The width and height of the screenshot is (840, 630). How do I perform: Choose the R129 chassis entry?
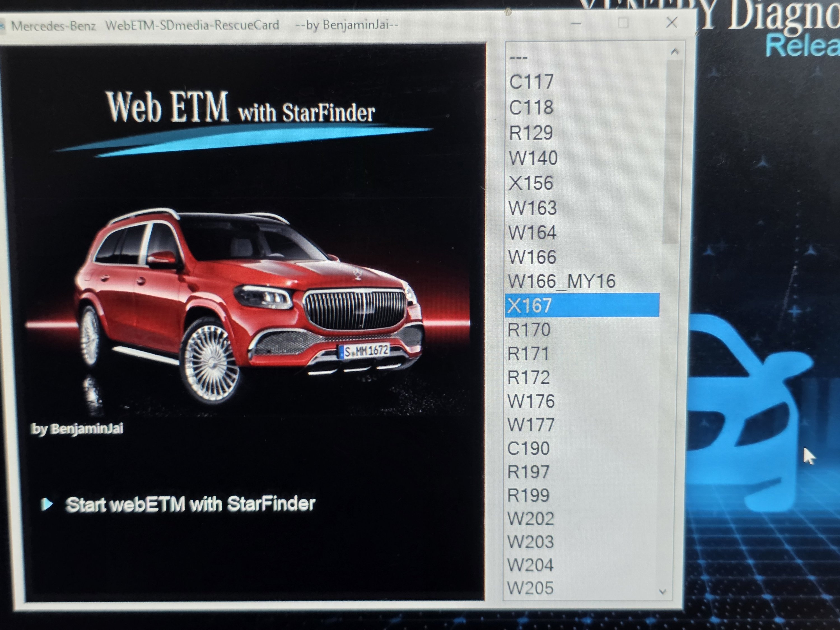(x=531, y=133)
